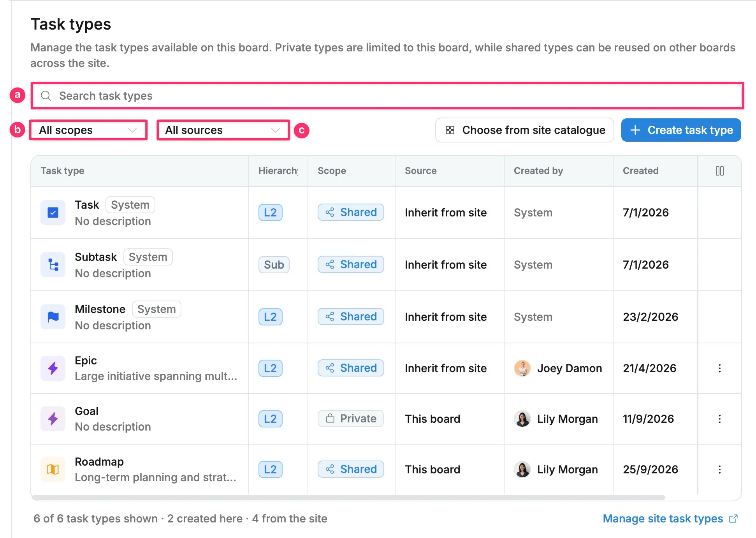Click the Shared scope badge for Roadmap
The height and width of the screenshot is (538, 756).
[351, 469]
